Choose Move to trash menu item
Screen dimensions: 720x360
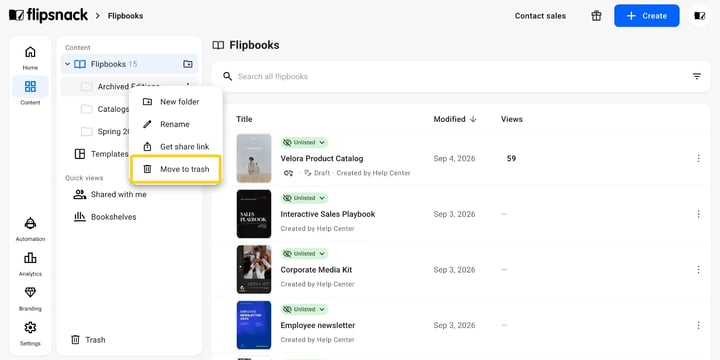click(176, 169)
